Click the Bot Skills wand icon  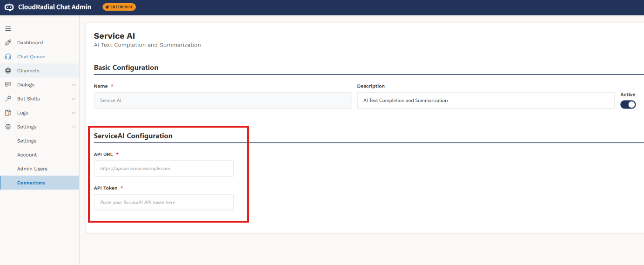pyautogui.click(x=8, y=99)
